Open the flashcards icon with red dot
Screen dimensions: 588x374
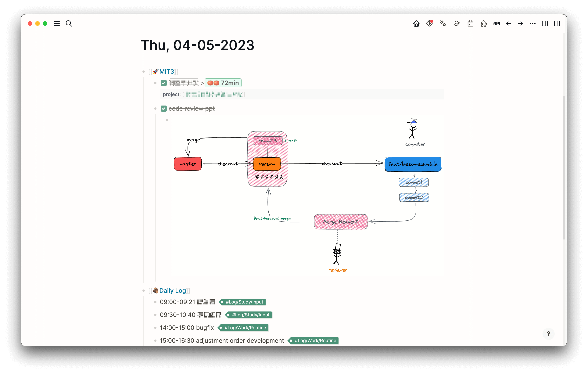(429, 23)
